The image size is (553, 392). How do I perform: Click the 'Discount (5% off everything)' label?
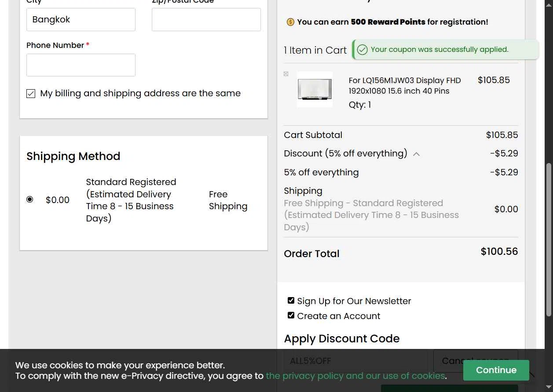[x=345, y=153]
